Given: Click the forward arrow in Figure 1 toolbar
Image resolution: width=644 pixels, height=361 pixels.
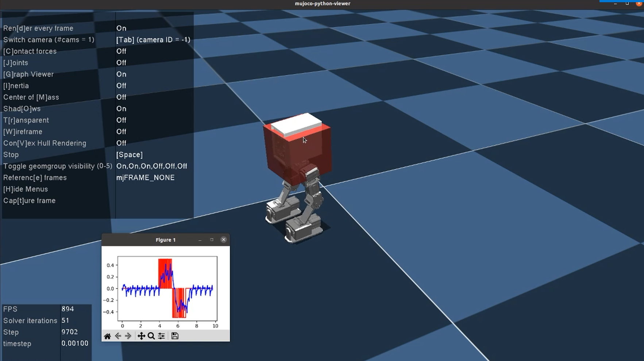Looking at the screenshot, I should [128, 336].
